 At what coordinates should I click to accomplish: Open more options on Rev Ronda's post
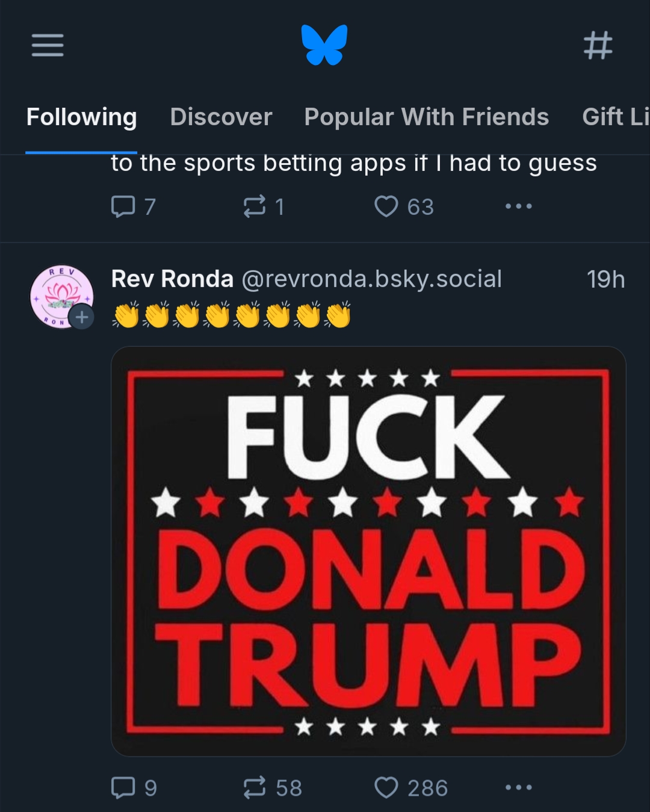coord(518,787)
